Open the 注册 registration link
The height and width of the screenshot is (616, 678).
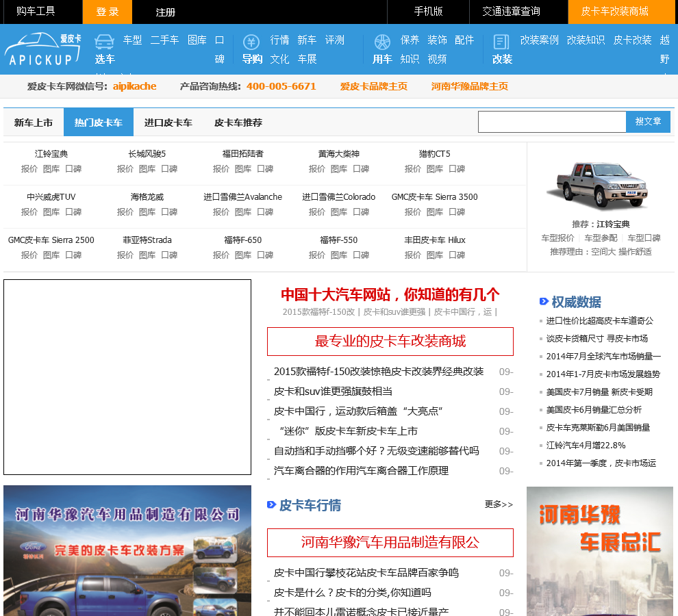point(165,12)
